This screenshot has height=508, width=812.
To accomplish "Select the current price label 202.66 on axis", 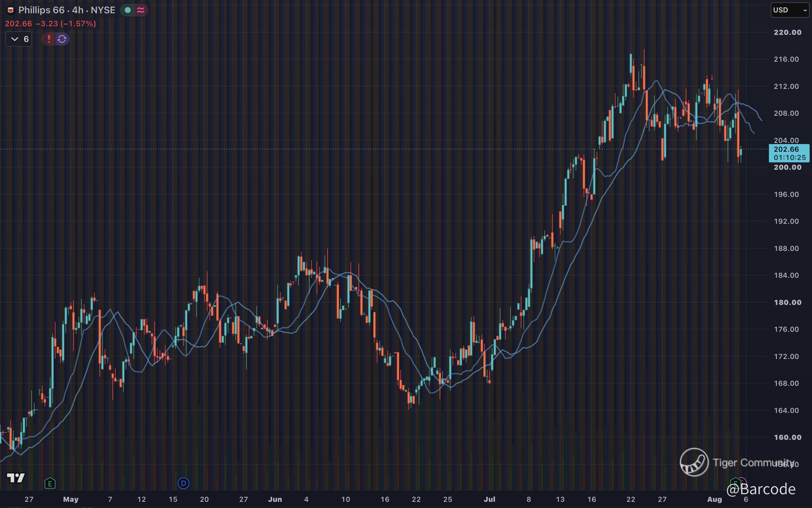I will pyautogui.click(x=786, y=149).
